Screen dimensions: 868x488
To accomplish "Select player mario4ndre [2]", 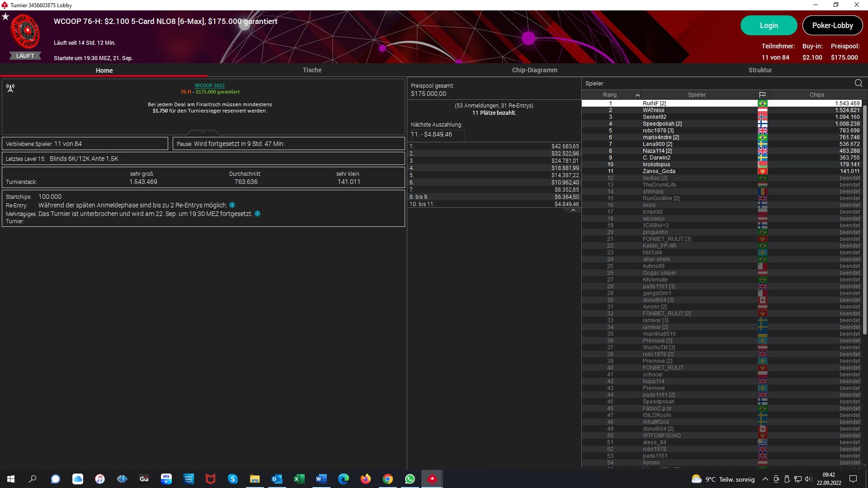I will (x=721, y=137).
